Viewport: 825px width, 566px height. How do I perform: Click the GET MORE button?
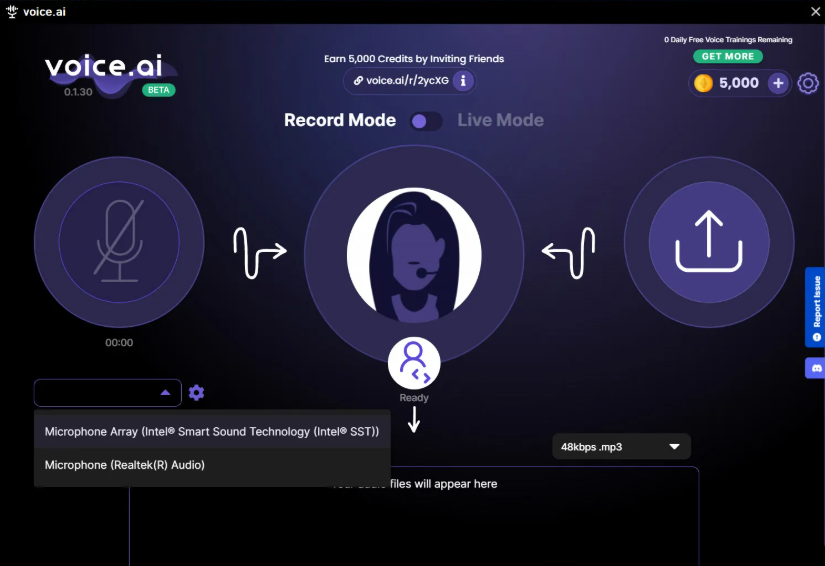tap(728, 56)
